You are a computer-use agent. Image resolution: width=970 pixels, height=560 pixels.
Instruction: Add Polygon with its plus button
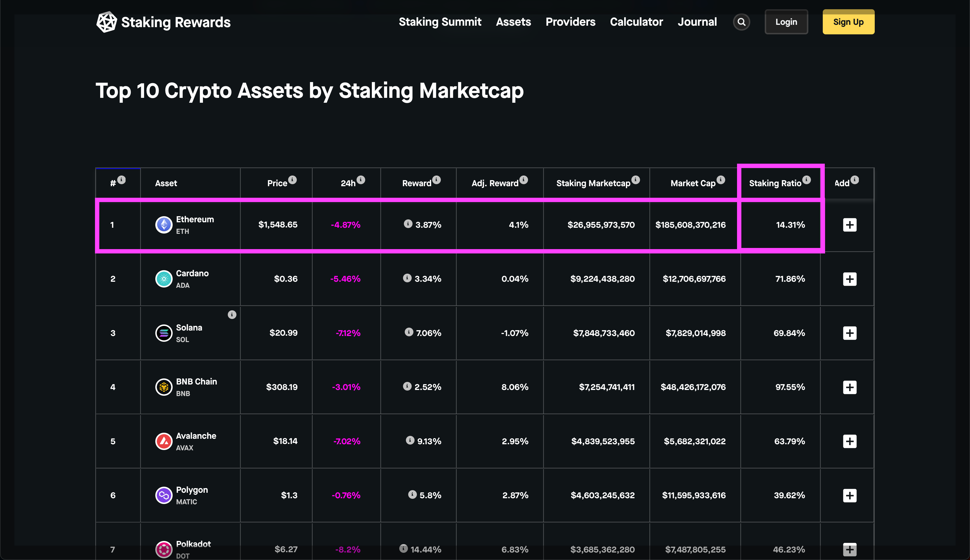pyautogui.click(x=849, y=495)
